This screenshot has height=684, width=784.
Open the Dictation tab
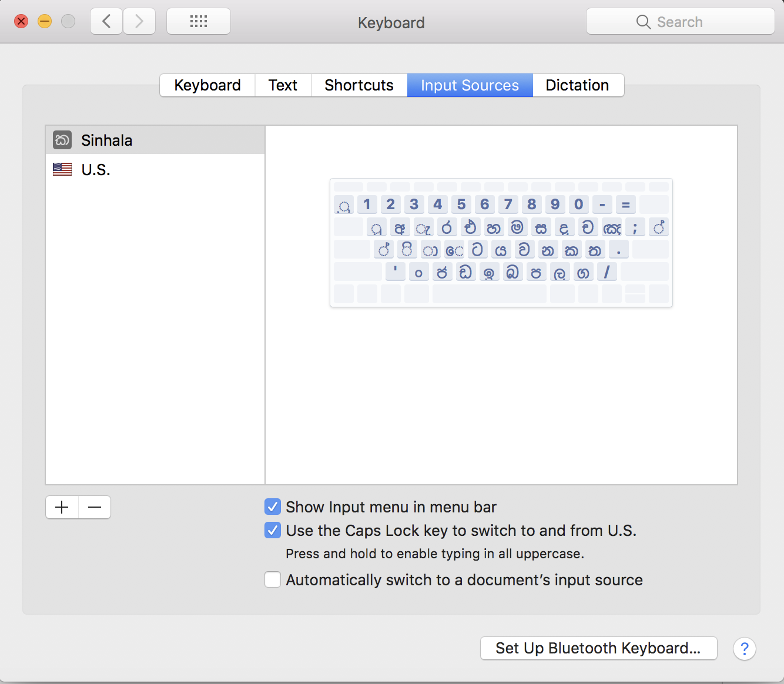(577, 85)
